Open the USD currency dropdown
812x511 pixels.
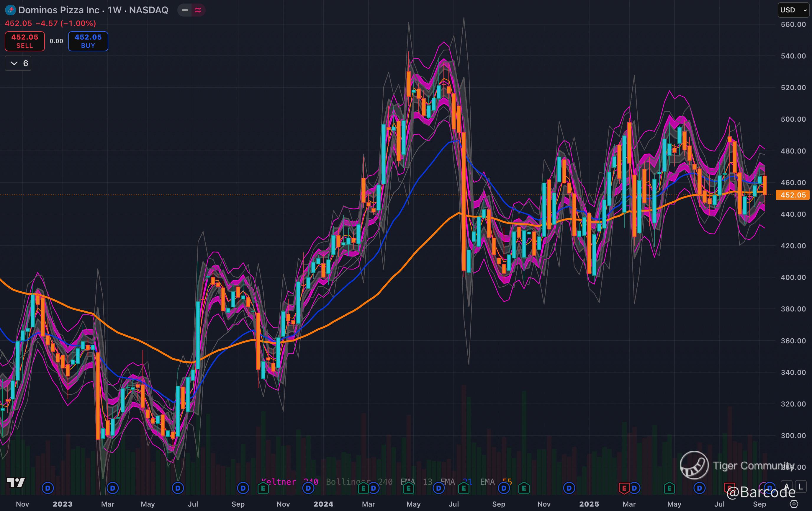pyautogui.click(x=793, y=10)
